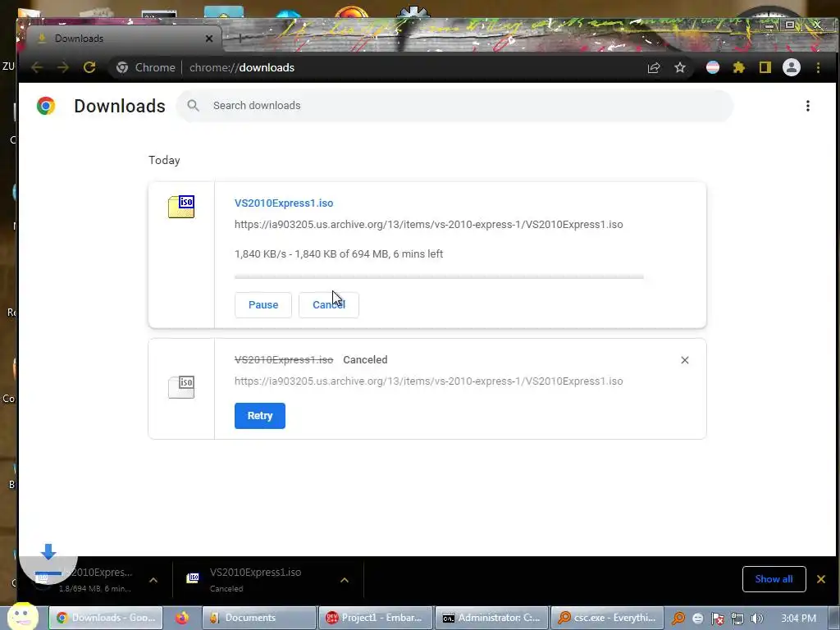The height and width of the screenshot is (630, 840).
Task: Click the Downloads page title
Action: 120,106
